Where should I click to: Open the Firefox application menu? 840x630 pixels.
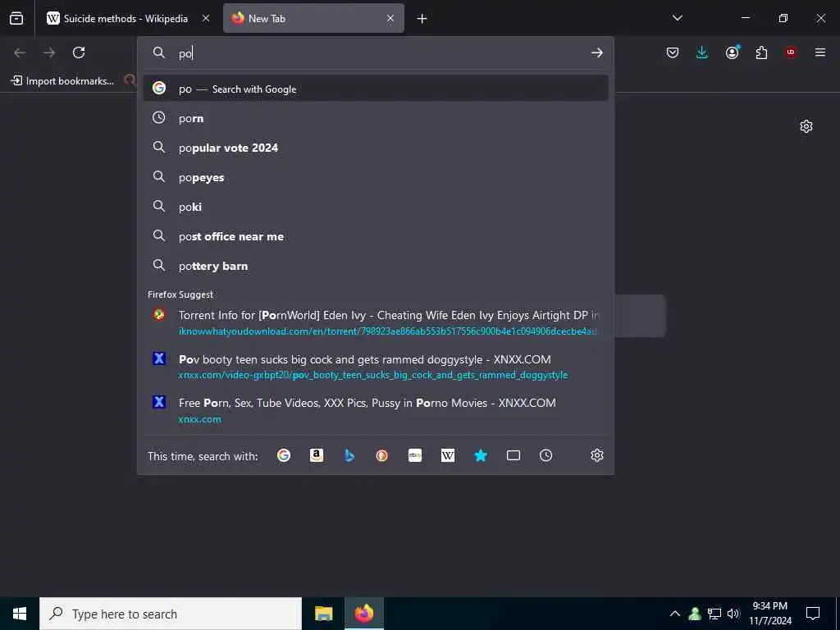pyautogui.click(x=820, y=52)
